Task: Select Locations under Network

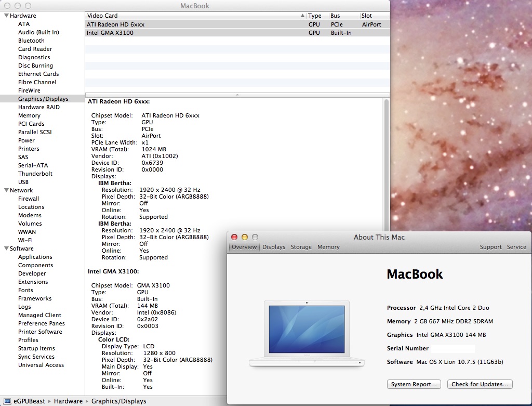Action: [31, 207]
